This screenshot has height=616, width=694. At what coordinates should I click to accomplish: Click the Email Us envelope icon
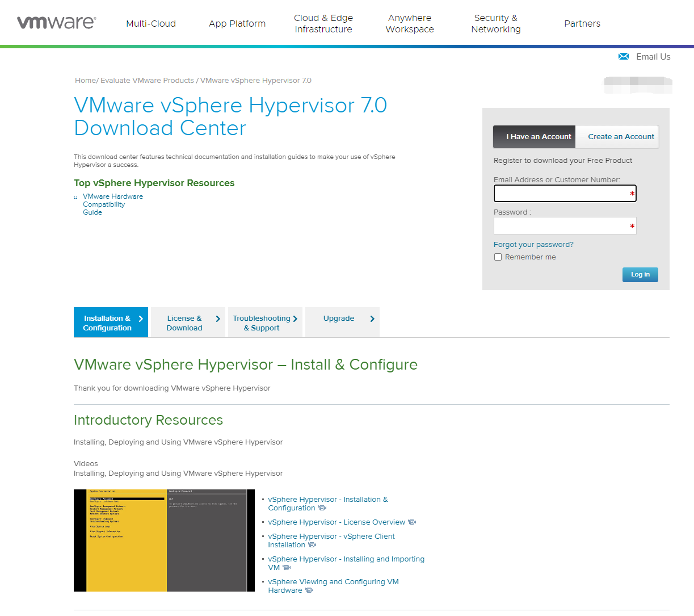(x=623, y=56)
